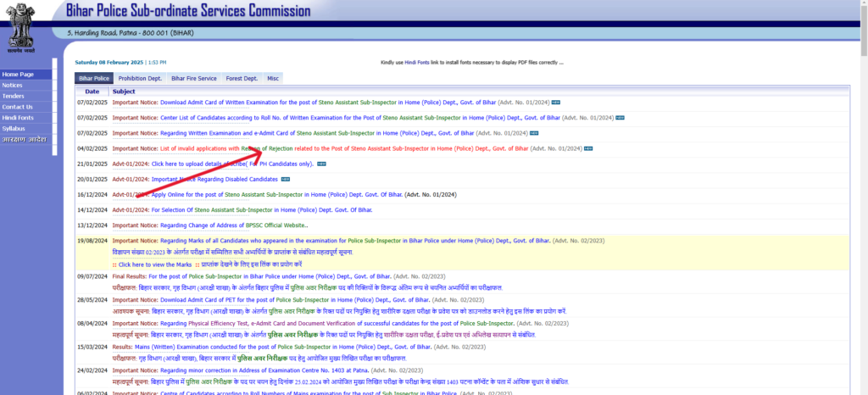Open Important Notice Regarding Disabled Candidates link
The image size is (868, 395).
pyautogui.click(x=214, y=180)
